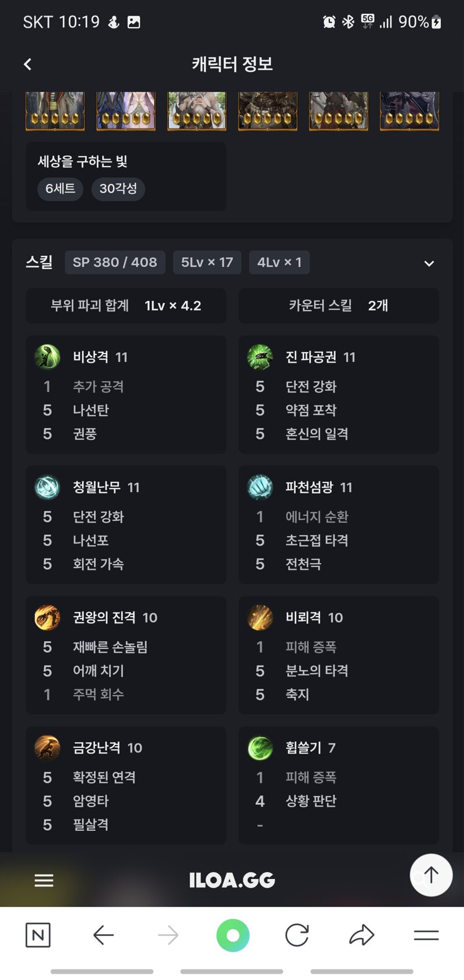464x980 pixels.
Task: Tap the 파천섬광 fist skill icon
Action: [260, 487]
